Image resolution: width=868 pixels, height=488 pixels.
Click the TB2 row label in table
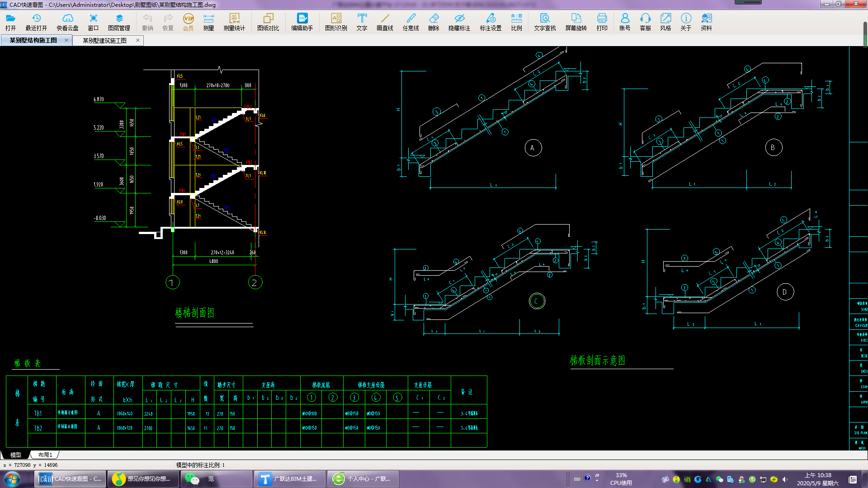click(38, 428)
